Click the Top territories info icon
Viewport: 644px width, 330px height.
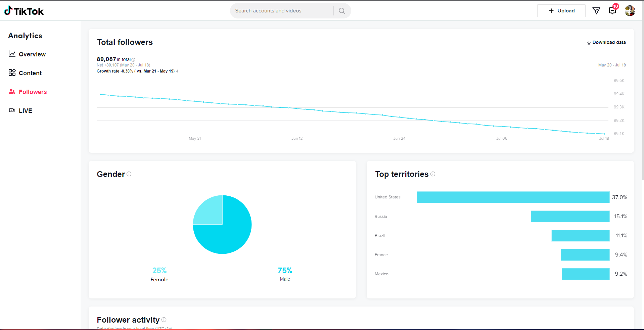pos(433,174)
